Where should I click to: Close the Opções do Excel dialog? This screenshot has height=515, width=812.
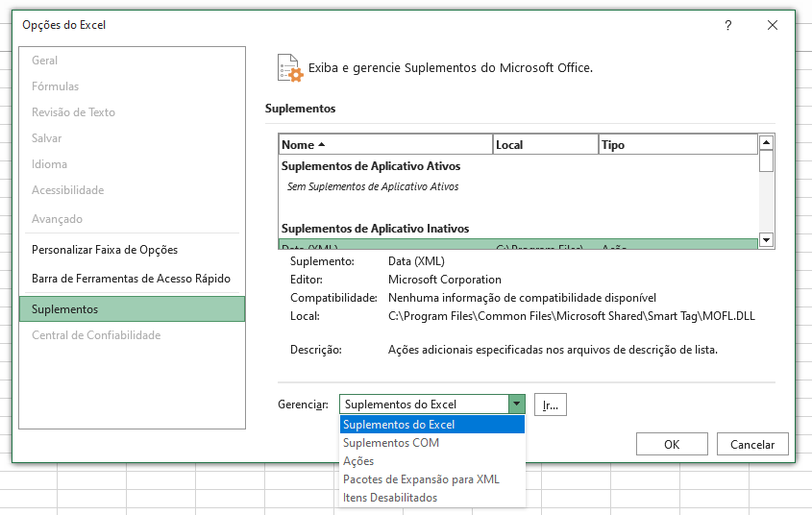773,25
